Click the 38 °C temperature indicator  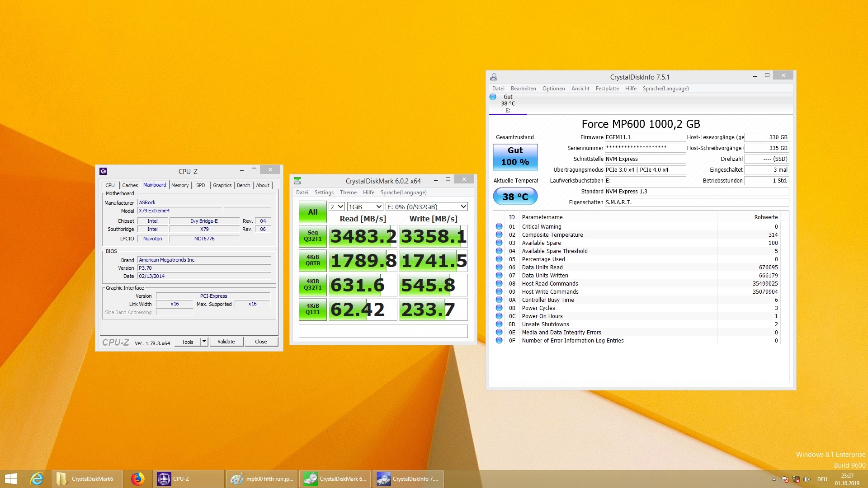(x=515, y=197)
